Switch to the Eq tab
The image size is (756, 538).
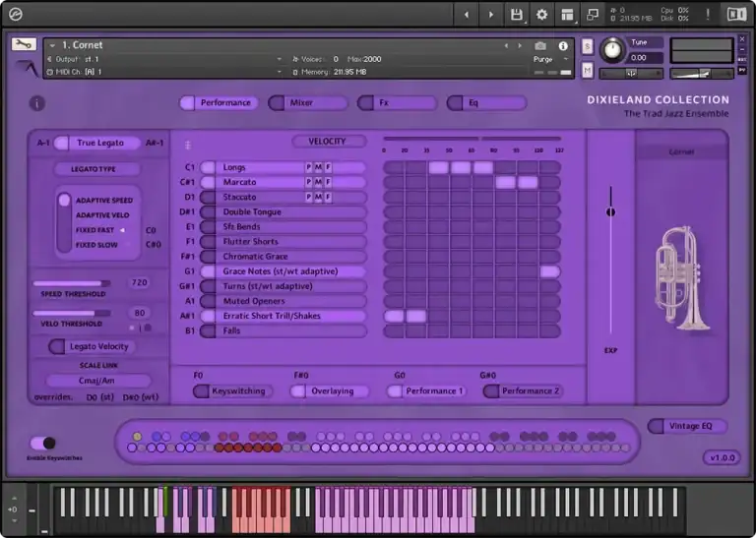pyautogui.click(x=486, y=103)
